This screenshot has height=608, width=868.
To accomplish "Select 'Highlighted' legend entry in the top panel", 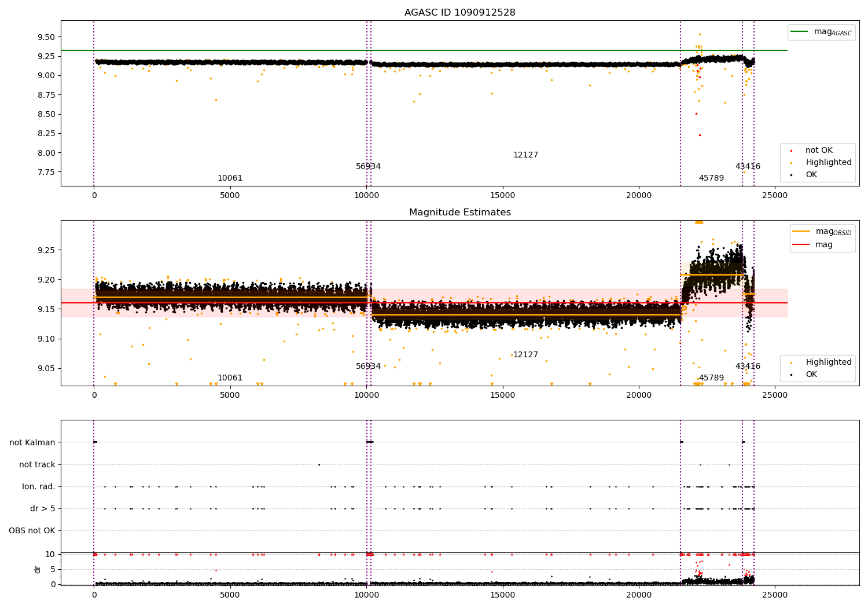I will [x=821, y=163].
